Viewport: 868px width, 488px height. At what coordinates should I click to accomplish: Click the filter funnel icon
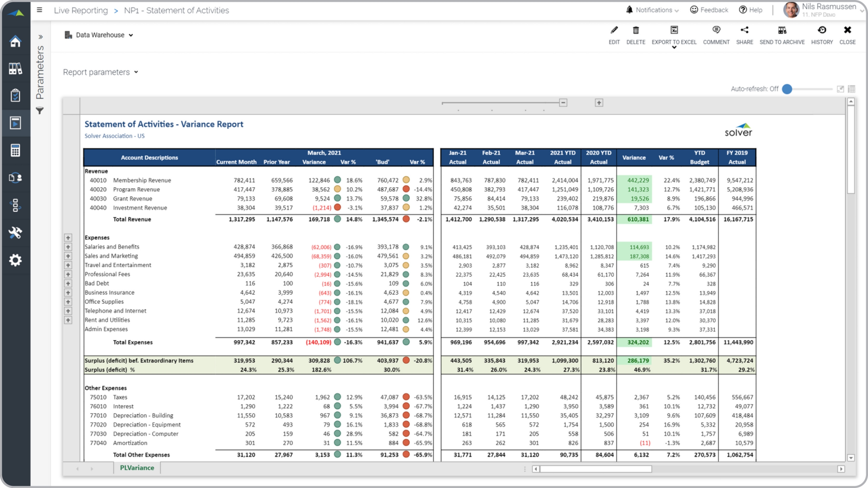[x=40, y=110]
